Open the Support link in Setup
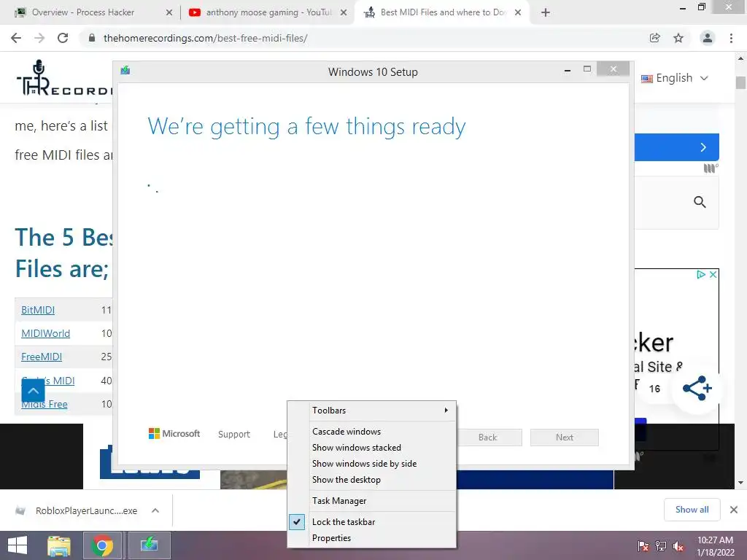The height and width of the screenshot is (560, 747). point(234,435)
